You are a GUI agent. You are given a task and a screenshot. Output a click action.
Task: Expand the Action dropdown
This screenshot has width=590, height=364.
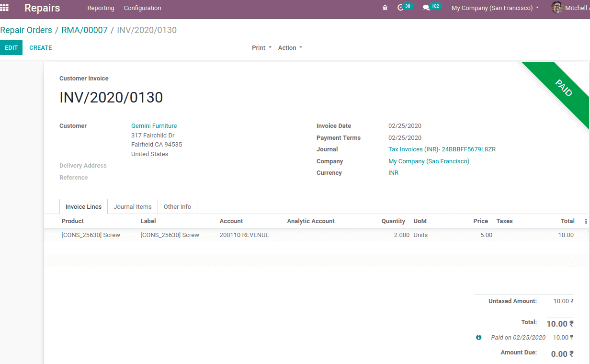pyautogui.click(x=290, y=48)
